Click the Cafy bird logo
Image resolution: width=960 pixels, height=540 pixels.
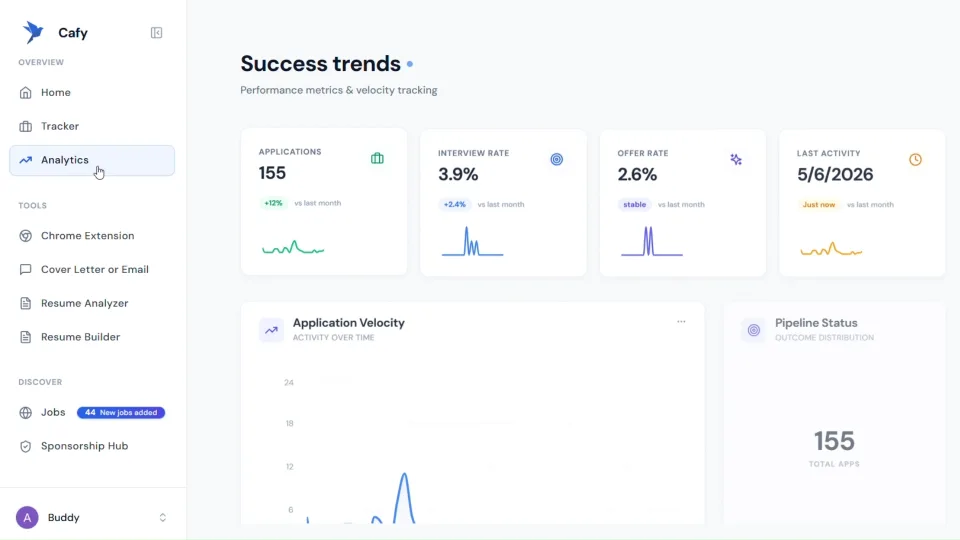pos(33,32)
